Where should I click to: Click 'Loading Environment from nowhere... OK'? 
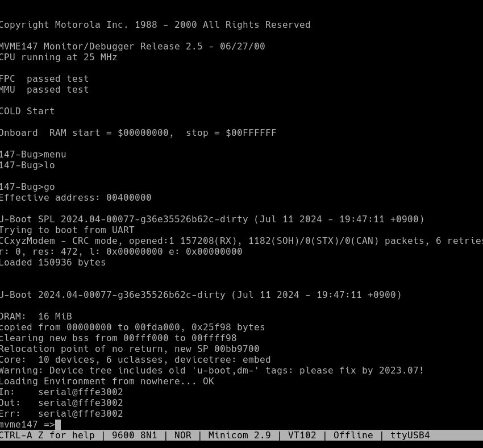(107, 381)
